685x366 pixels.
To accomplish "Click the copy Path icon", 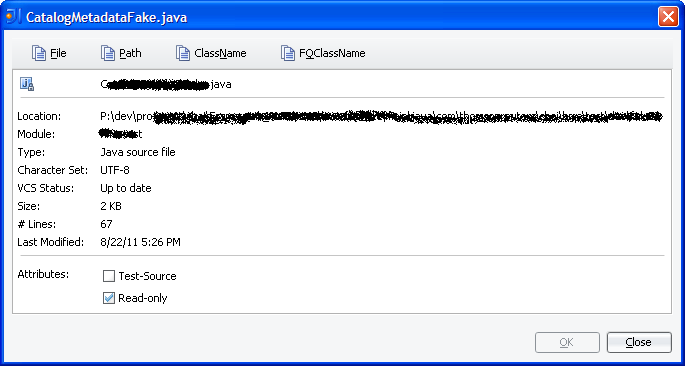I will 108,53.
